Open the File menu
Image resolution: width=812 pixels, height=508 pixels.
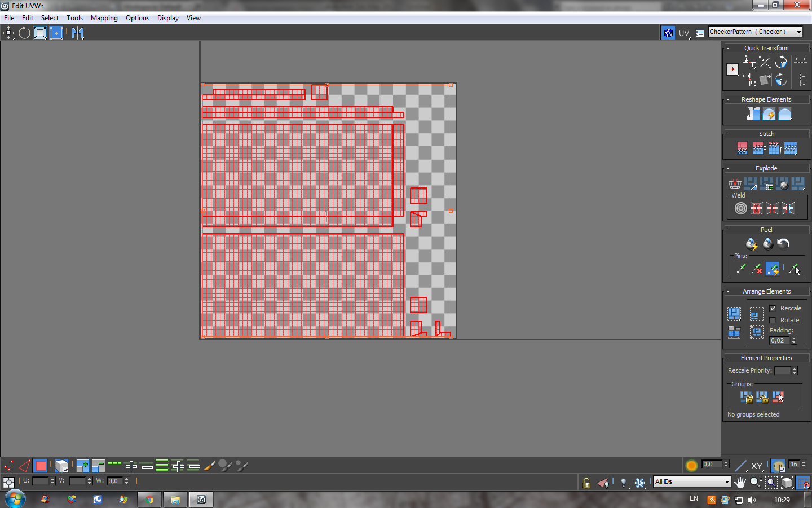[x=9, y=18]
